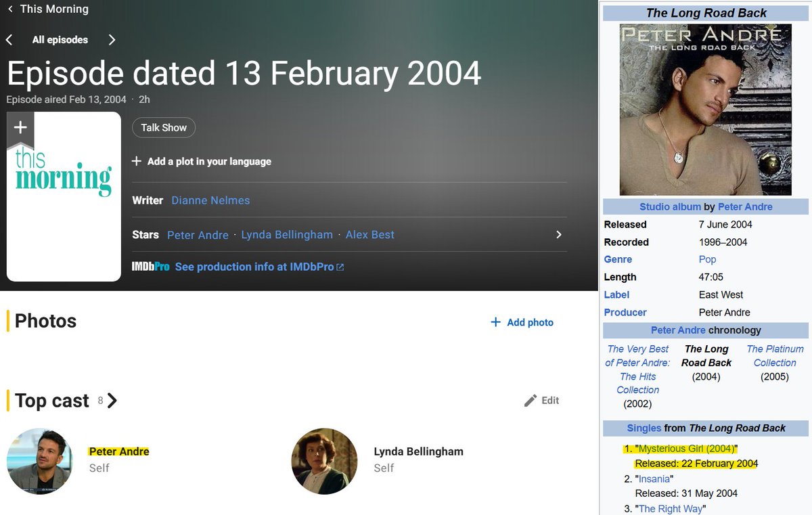
Task: Add episode to watchlist plus ribbon
Action: click(x=20, y=128)
